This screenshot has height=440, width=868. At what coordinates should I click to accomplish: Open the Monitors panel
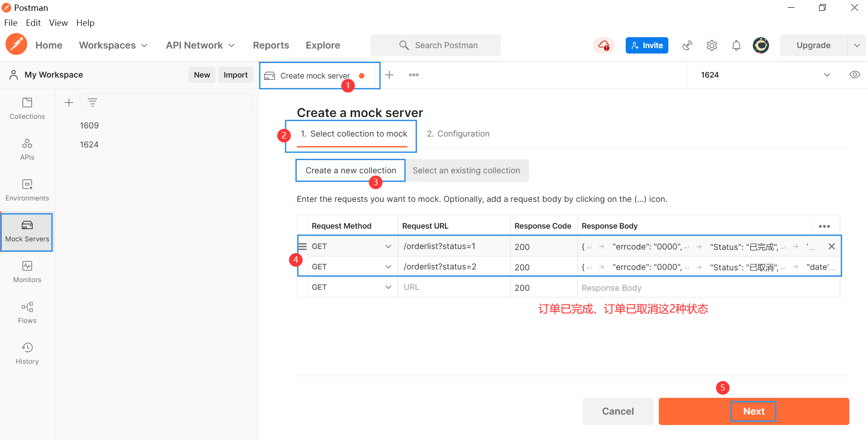[27, 271]
